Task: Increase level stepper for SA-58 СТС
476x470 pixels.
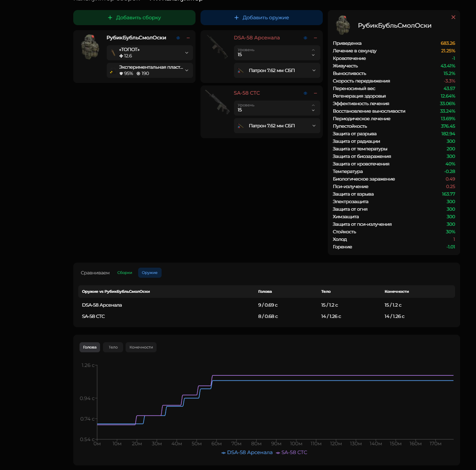Action: click(x=313, y=105)
